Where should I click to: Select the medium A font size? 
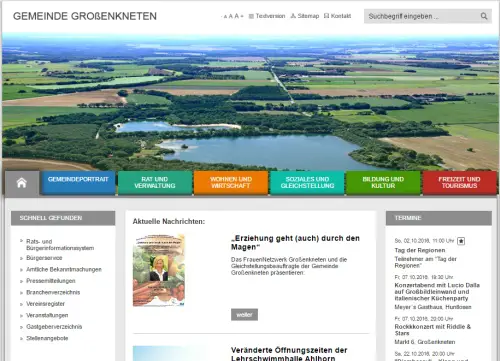point(231,16)
